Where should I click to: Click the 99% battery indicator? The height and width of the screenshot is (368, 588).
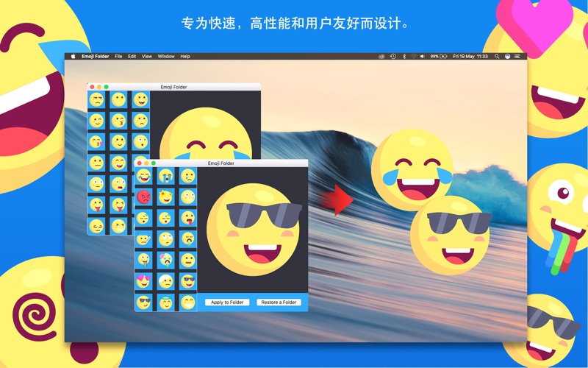tap(439, 57)
